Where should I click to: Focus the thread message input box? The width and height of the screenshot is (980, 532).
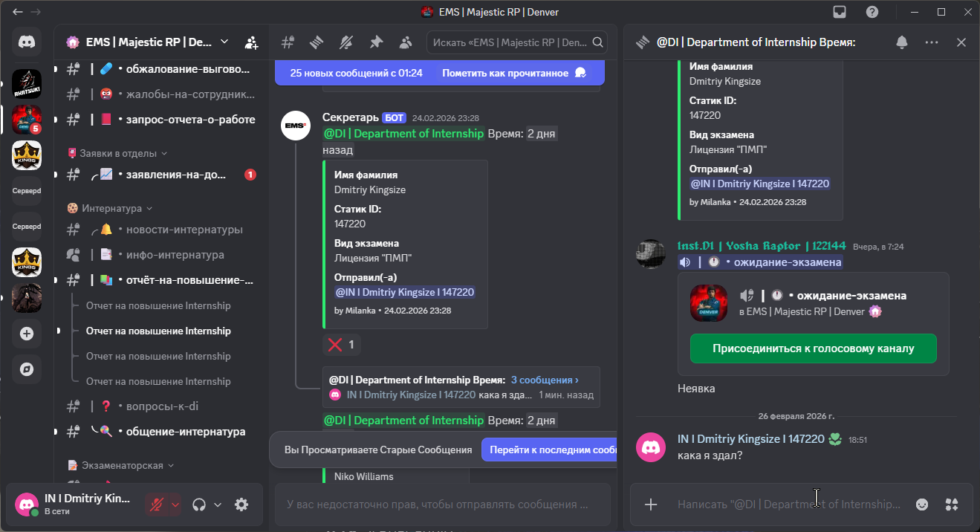(x=789, y=505)
